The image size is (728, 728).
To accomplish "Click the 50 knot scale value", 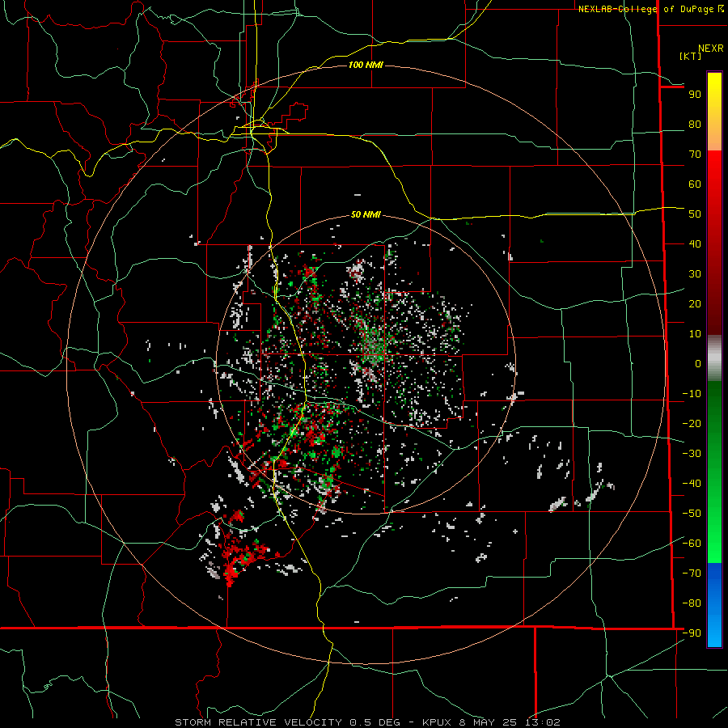I will coord(695,214).
